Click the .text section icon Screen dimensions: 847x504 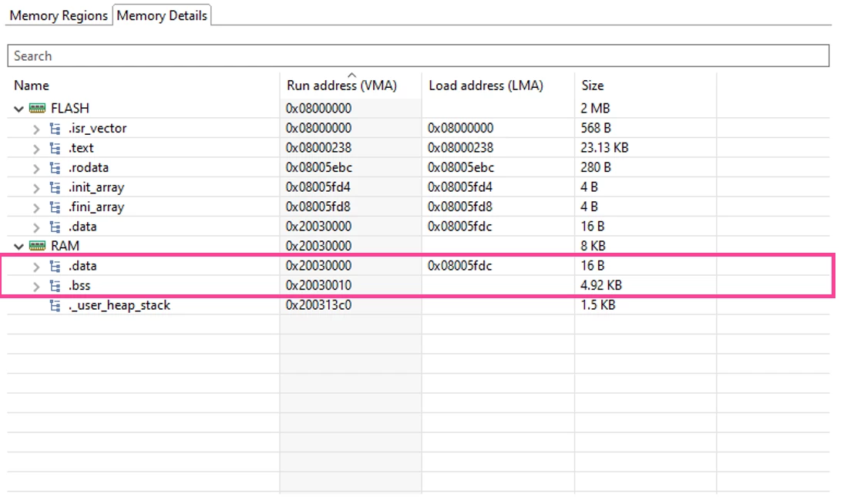[55, 148]
